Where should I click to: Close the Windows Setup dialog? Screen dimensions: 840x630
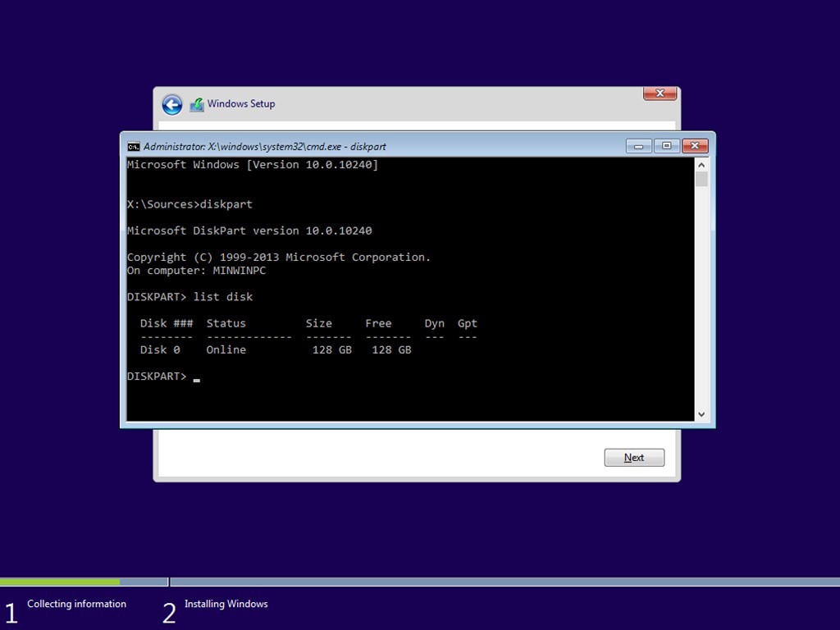click(x=660, y=94)
